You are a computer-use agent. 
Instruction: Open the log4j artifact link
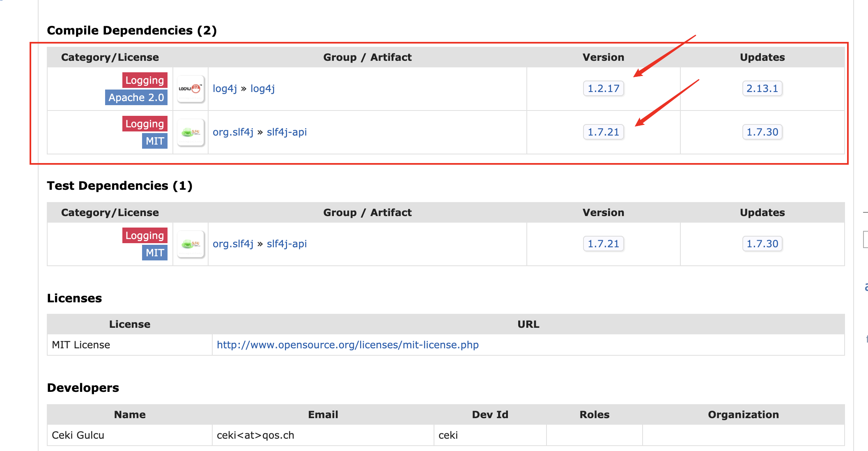tap(262, 88)
